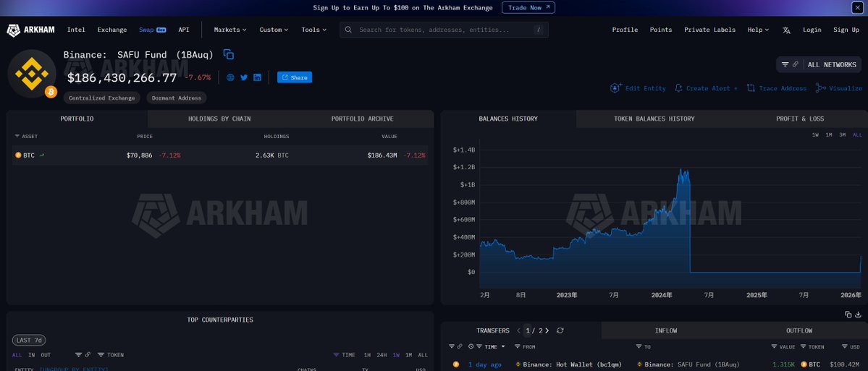This screenshot has width=868, height=371.
Task: Select the 1W chart range
Action: pyautogui.click(x=815, y=135)
